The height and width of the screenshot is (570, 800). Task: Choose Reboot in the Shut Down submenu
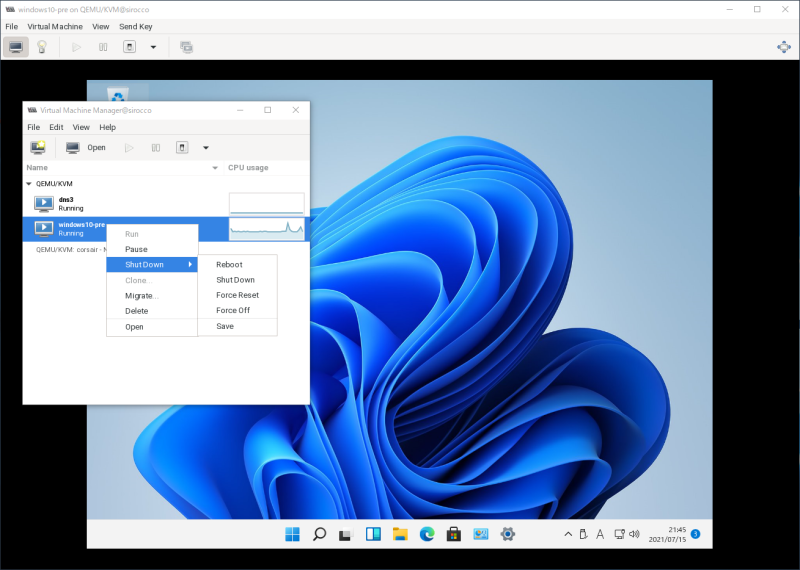point(238,264)
